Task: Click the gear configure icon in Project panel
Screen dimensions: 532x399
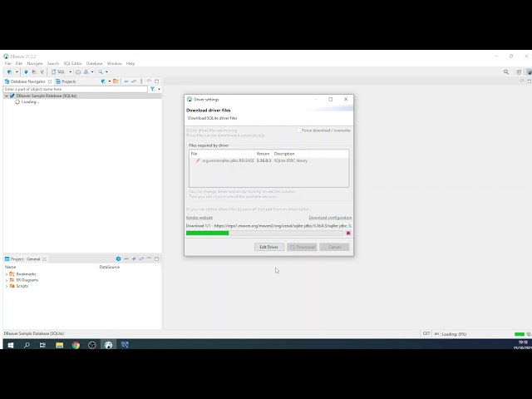Action: coord(118,259)
